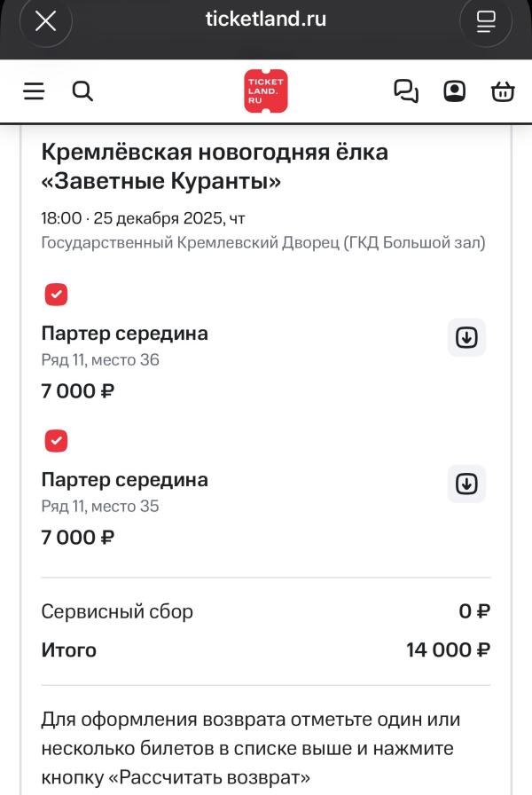Open the browser tabs overview icon

point(486,21)
